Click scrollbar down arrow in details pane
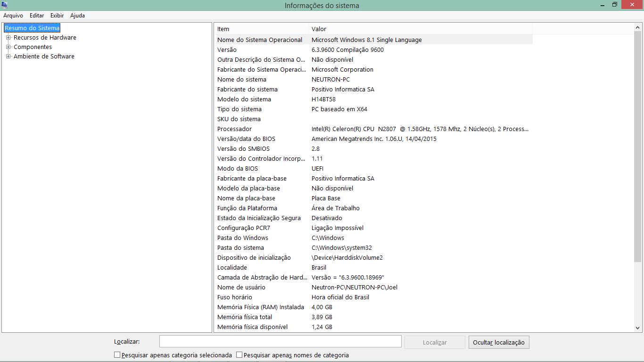The height and width of the screenshot is (362, 644). tap(637, 328)
